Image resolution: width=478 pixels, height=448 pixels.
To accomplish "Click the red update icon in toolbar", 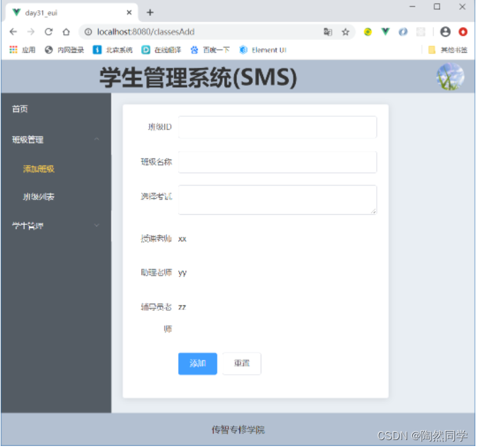I will (x=464, y=32).
